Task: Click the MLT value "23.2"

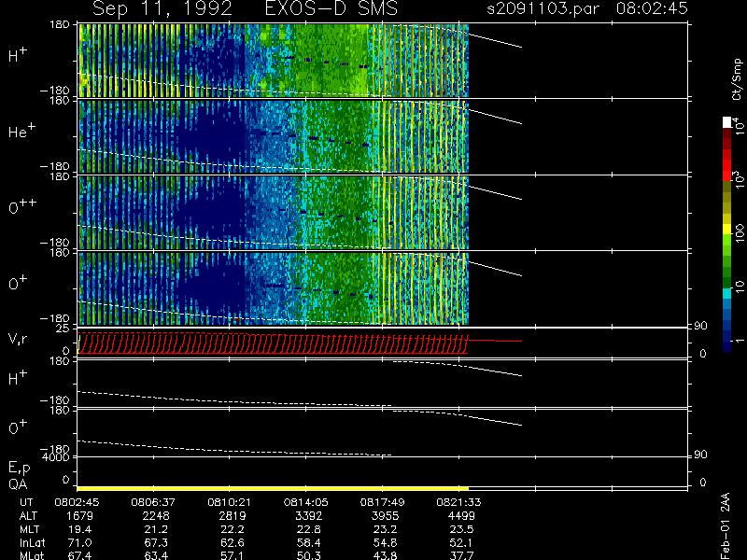Action: (x=385, y=529)
